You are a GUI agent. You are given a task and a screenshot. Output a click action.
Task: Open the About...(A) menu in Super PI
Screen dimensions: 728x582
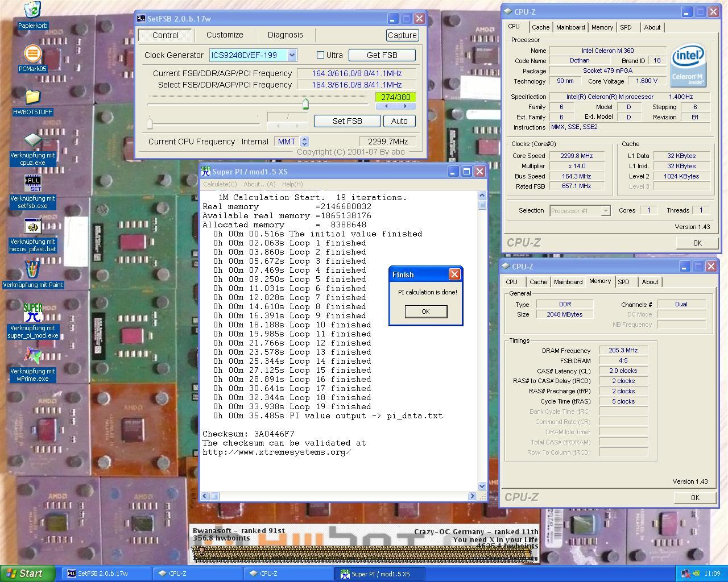pos(259,184)
